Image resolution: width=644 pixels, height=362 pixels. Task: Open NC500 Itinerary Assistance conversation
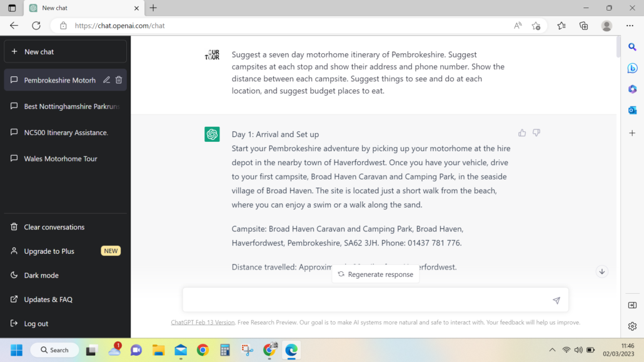click(65, 133)
